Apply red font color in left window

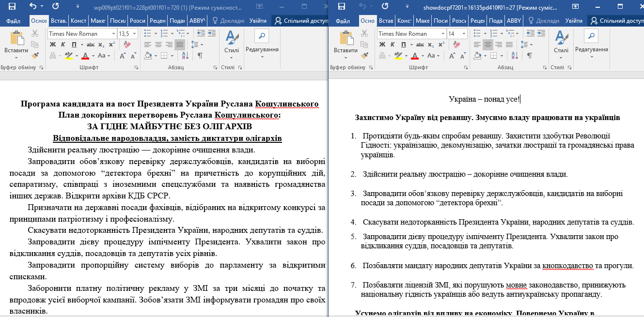pos(85,56)
